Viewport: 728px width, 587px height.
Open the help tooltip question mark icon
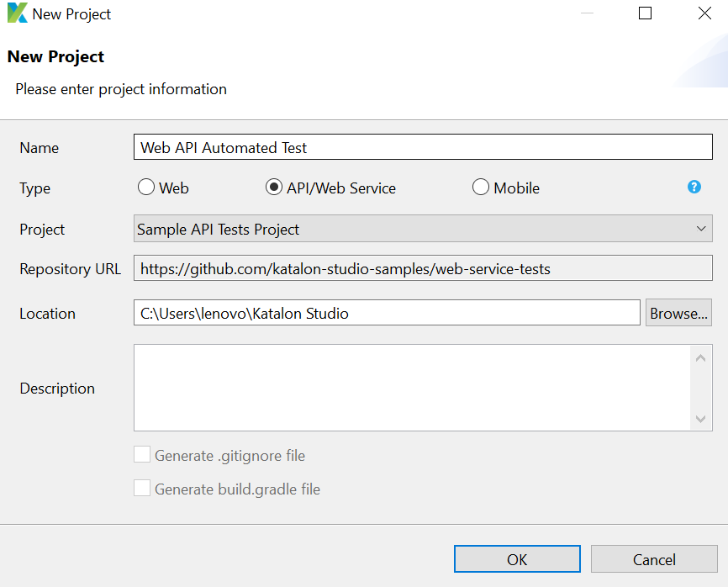click(x=694, y=187)
